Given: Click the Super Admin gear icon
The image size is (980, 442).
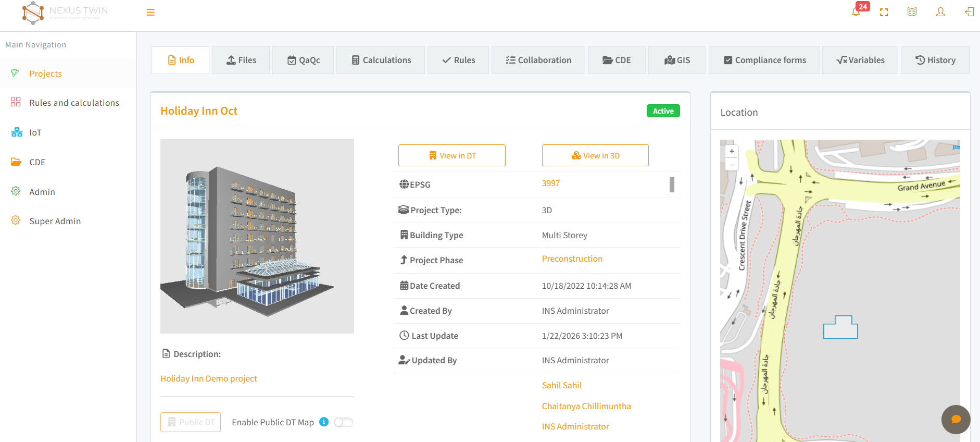Looking at the screenshot, I should (16, 220).
